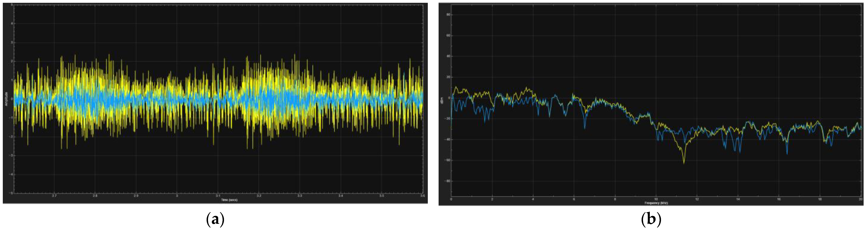868x231 pixels.
Task: Select figure caption (b)
Action: click(651, 220)
